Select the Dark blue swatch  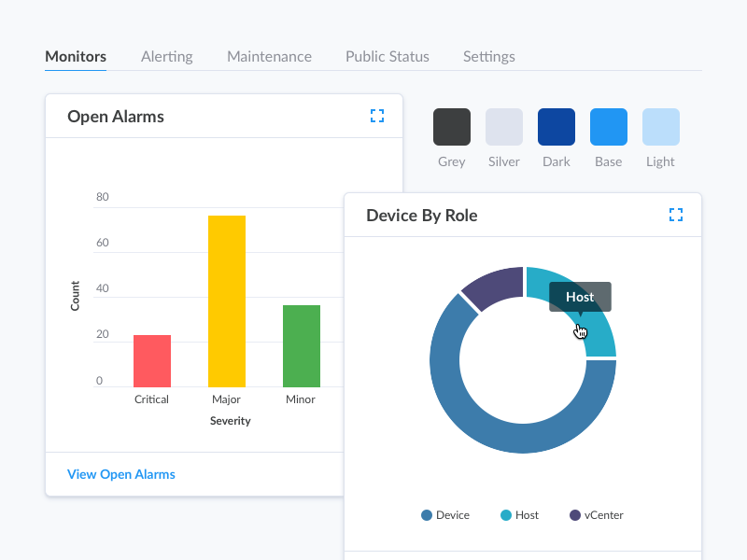click(x=557, y=127)
